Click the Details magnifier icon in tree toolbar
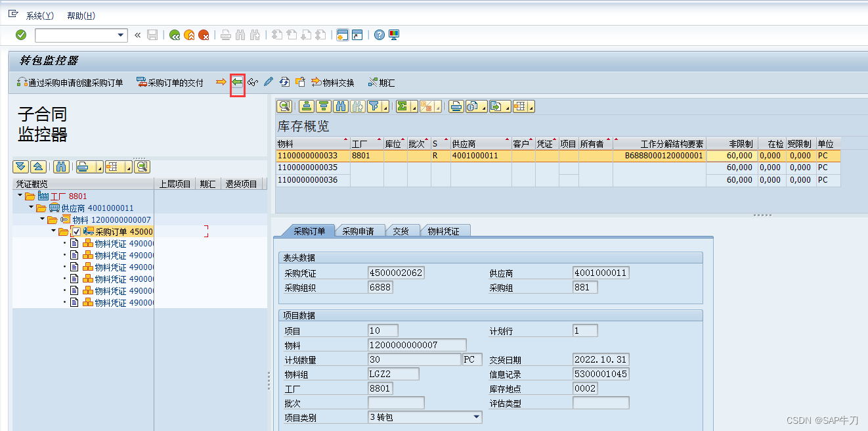This screenshot has height=431, width=868. point(142,167)
